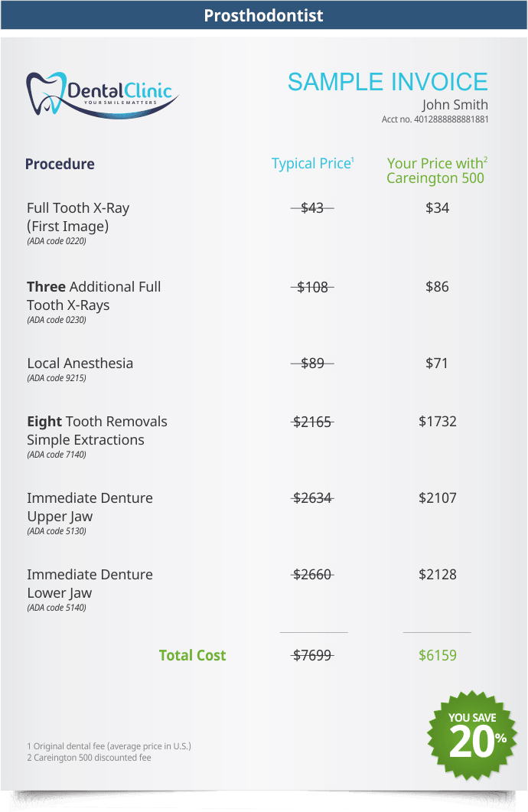Click Your Price with Careington 500 header

(436, 171)
